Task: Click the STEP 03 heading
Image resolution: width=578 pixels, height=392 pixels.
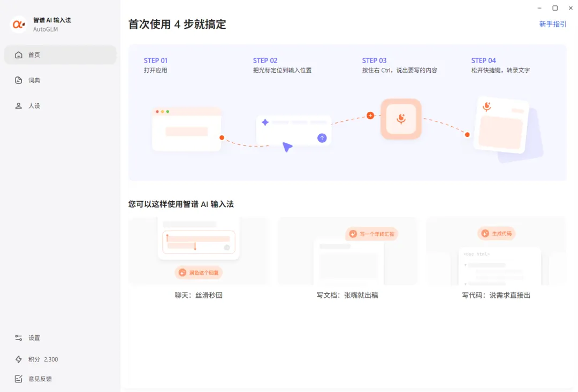Action: click(374, 60)
